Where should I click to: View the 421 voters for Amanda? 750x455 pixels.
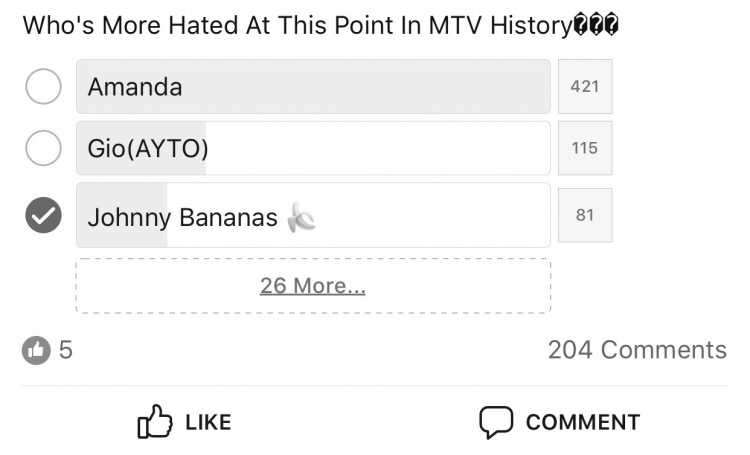pyautogui.click(x=585, y=87)
